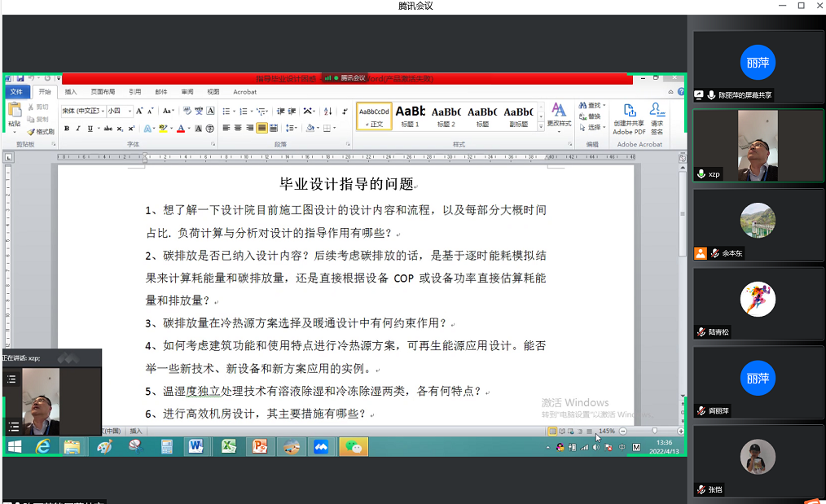This screenshot has width=826, height=504.
Task: Apply strikethrough formatting icon
Action: (x=109, y=129)
